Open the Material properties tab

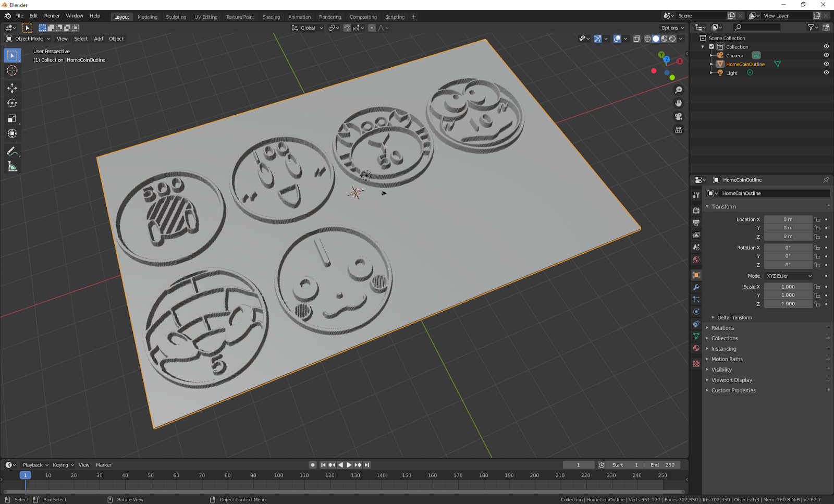pyautogui.click(x=696, y=348)
